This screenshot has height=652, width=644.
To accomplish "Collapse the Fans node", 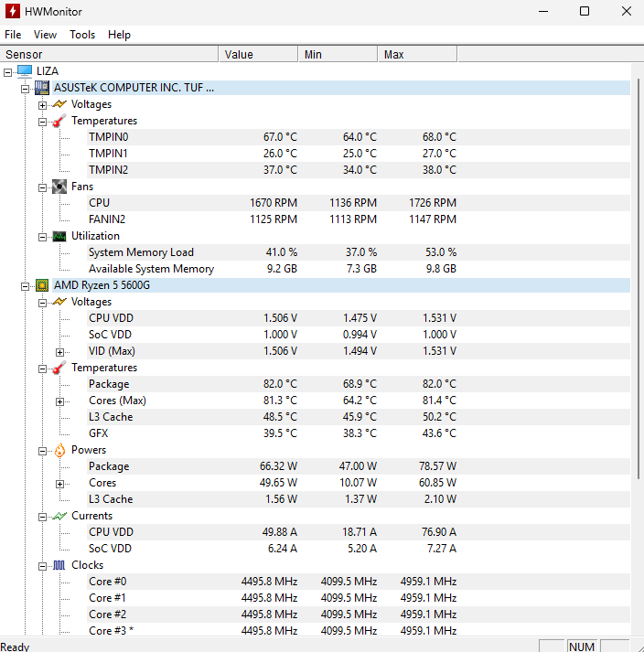I will pos(42,188).
